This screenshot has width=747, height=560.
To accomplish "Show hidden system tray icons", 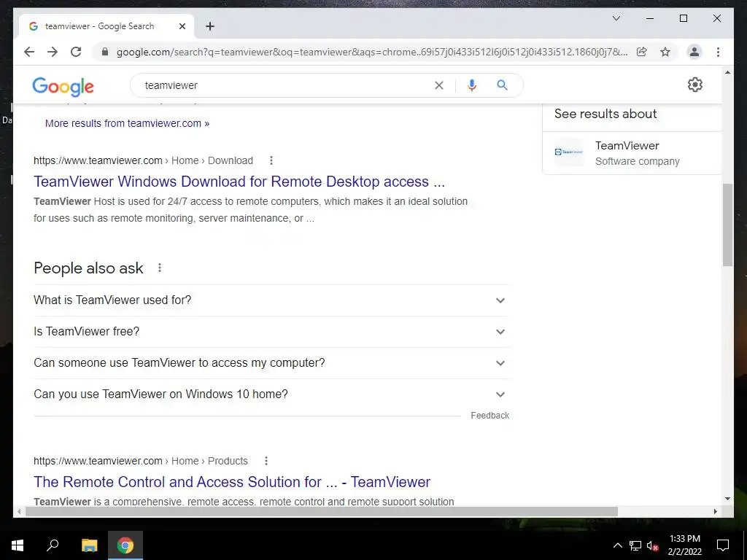I will click(617, 545).
